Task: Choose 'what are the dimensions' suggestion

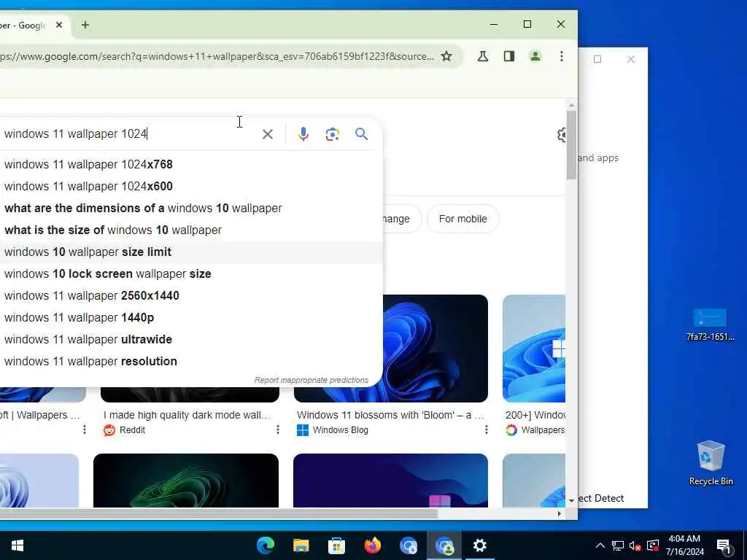Action: point(190,208)
